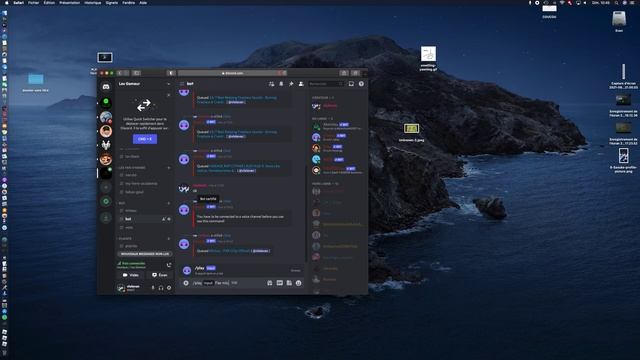Open Présentation menu
This screenshot has height=360, width=640.
(69, 2)
